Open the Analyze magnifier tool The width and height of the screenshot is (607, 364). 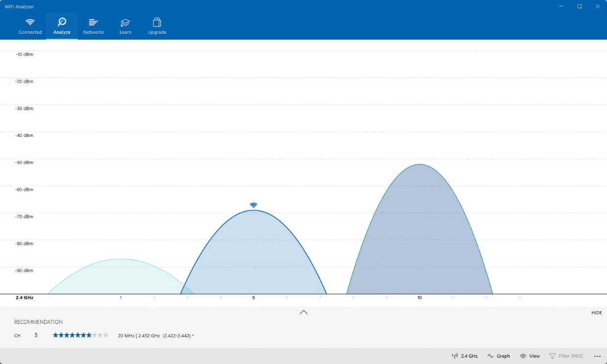(x=62, y=22)
